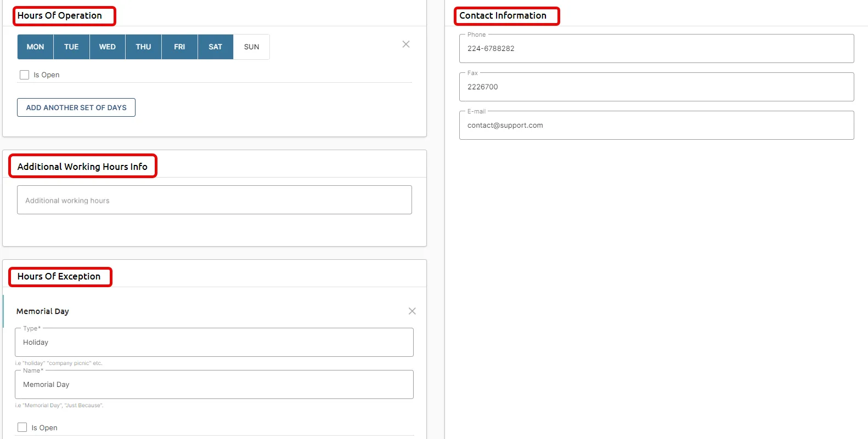Click the 'Memorial Day, Just Because' hint text
This screenshot has width=868, height=439.
click(59, 406)
